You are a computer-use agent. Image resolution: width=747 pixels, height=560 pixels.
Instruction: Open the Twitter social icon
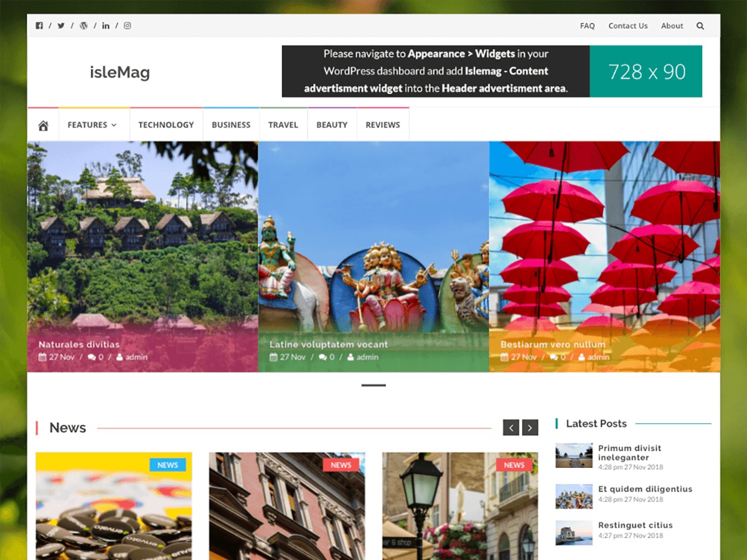(61, 26)
